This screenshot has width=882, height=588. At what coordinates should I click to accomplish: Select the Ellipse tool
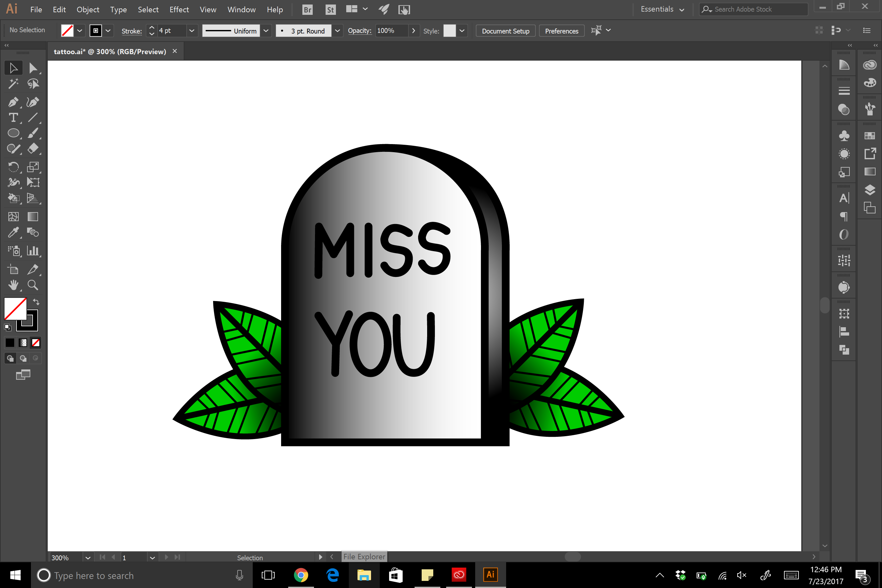(14, 133)
